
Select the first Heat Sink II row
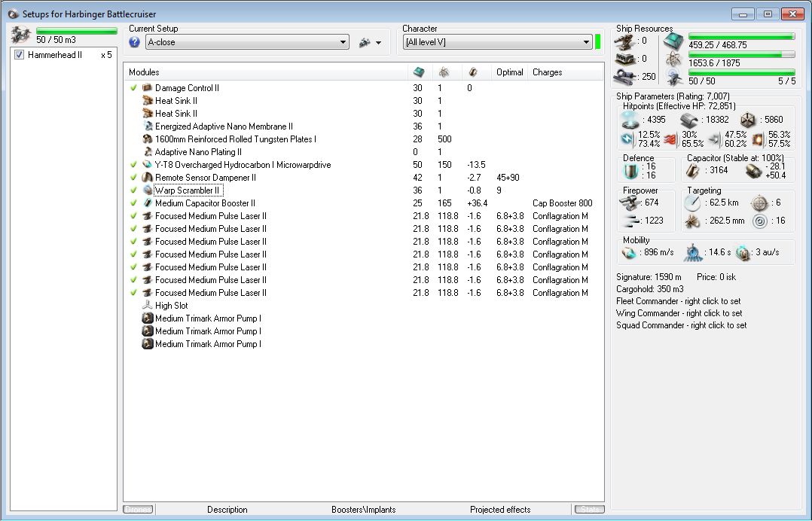coord(364,101)
